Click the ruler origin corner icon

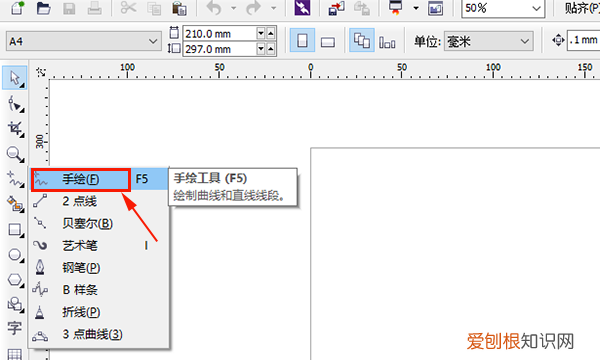pos(40,72)
